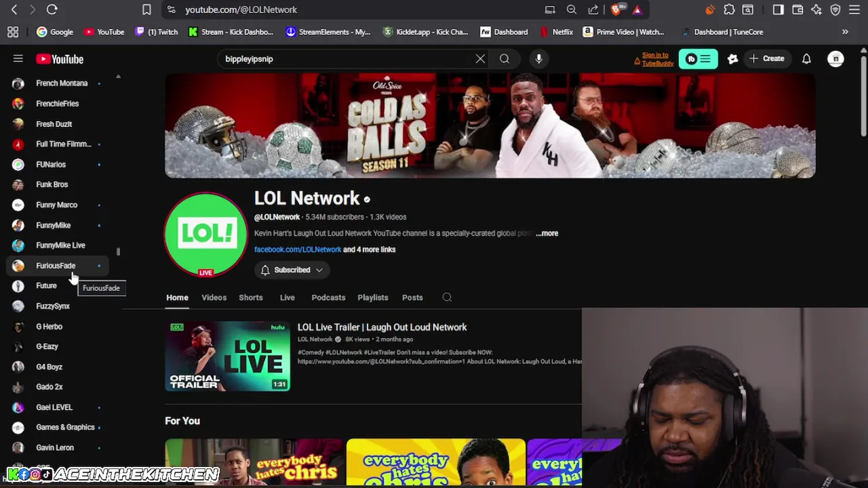Click the magnifier search button
The width and height of the screenshot is (868, 488).
(505, 59)
